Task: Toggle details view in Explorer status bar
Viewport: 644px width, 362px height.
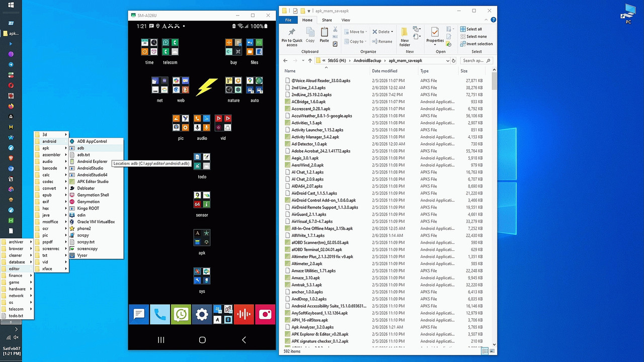Action: coord(485,351)
